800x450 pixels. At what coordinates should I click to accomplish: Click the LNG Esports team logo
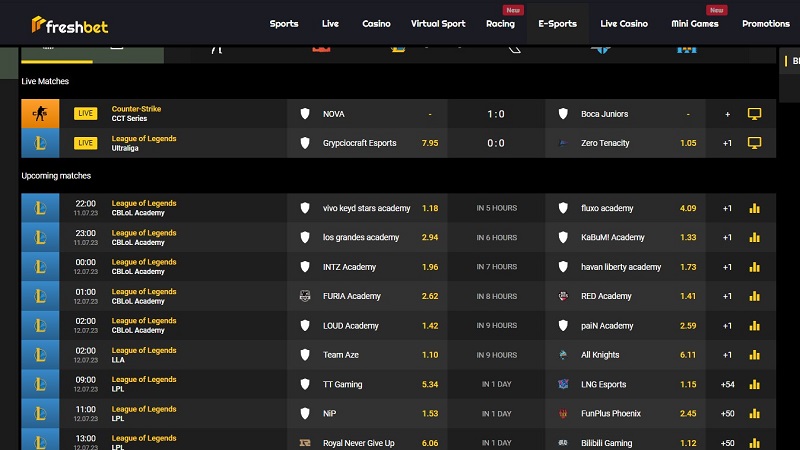point(563,384)
